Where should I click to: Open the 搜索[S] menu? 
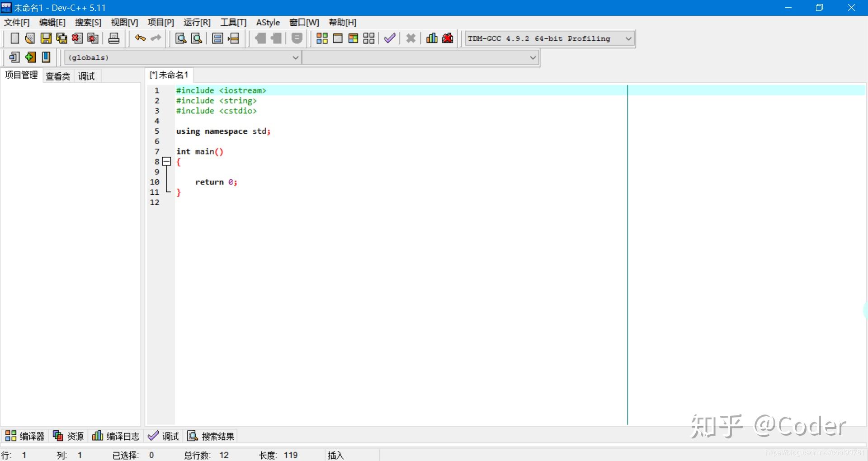point(88,23)
